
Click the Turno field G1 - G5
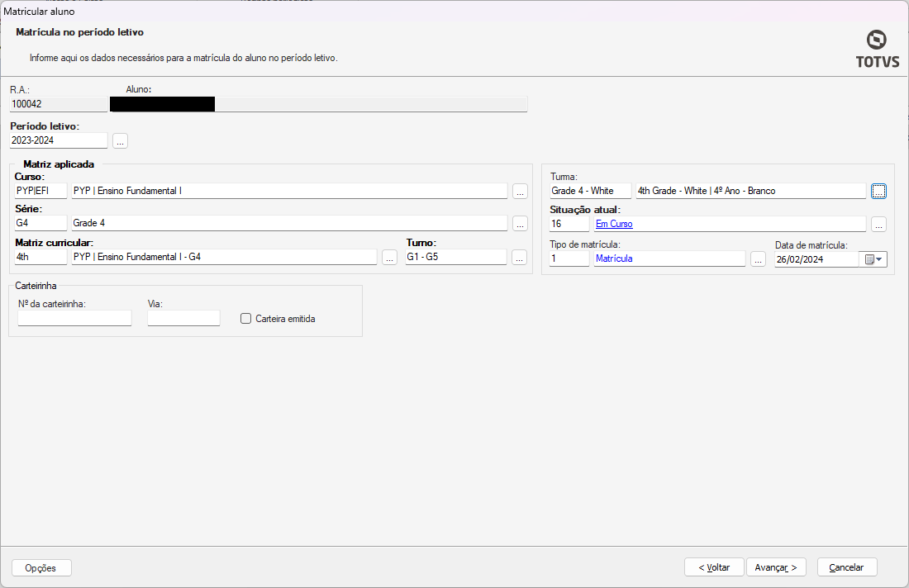(x=456, y=257)
